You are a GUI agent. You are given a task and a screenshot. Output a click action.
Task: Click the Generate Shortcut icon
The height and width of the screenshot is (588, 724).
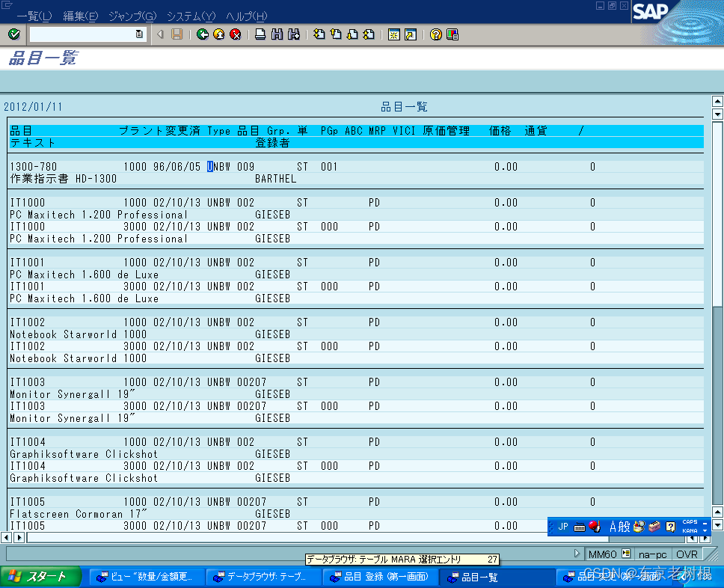click(x=411, y=34)
